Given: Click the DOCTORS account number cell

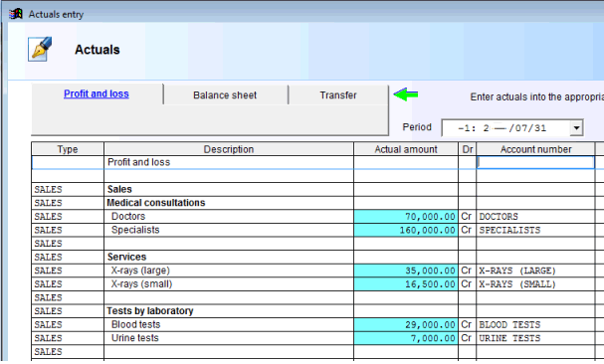Looking at the screenshot, I should (535, 217).
